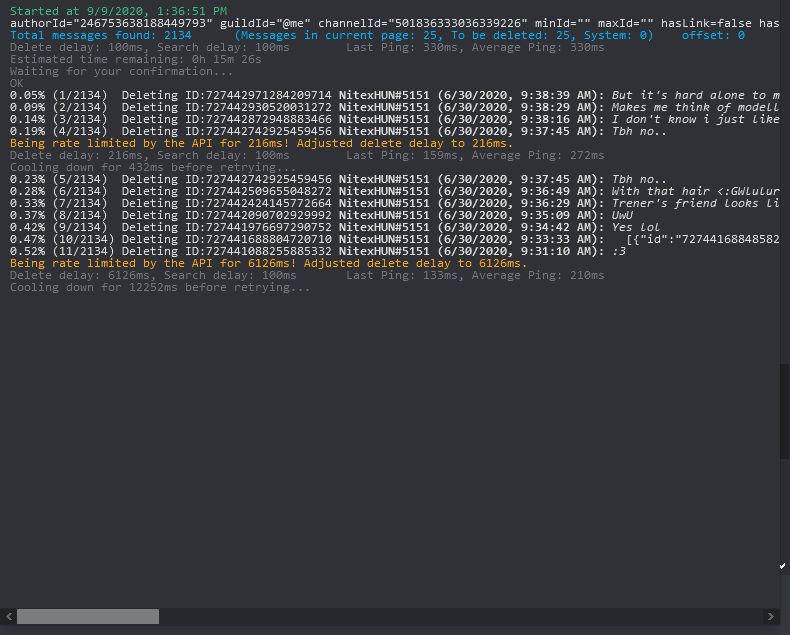The height and width of the screenshot is (635, 790).
Task: Click the 0.33% (7/2134) deleting log row
Action: tap(394, 204)
